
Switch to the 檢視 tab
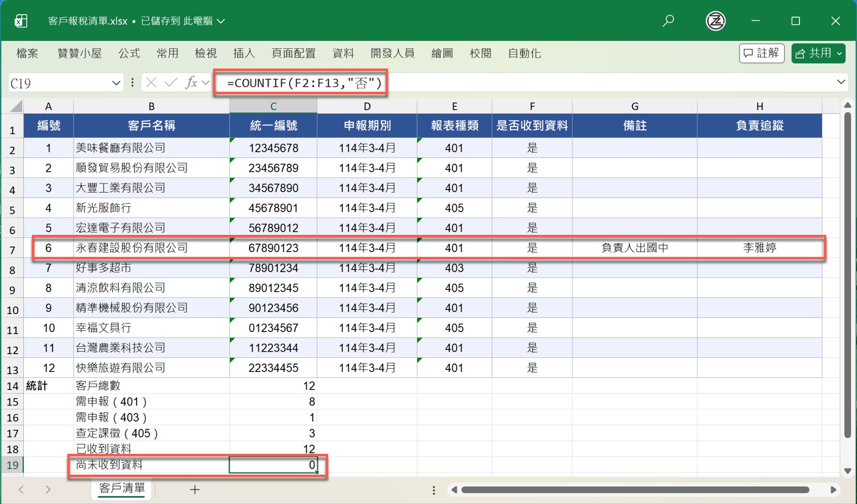point(206,53)
